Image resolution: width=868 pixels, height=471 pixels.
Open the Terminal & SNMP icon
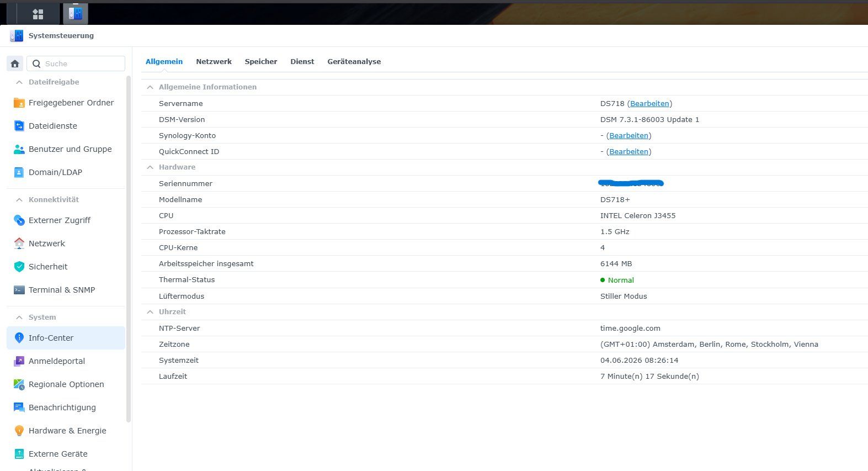[19, 290]
